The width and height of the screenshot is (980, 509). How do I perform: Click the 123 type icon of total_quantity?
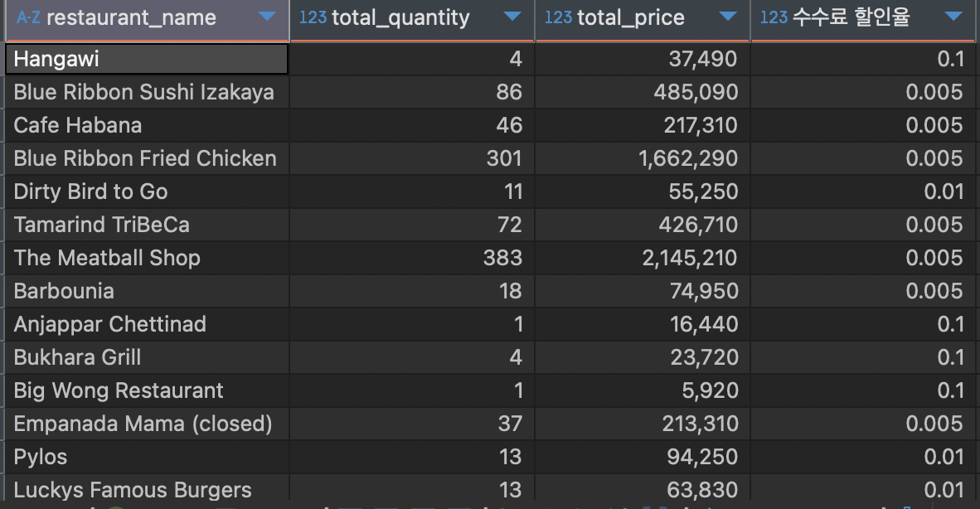(313, 17)
